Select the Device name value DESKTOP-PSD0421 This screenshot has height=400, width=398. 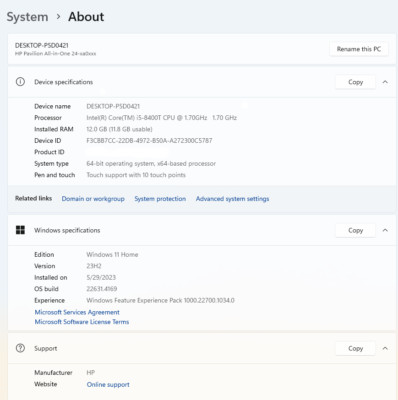[113, 106]
